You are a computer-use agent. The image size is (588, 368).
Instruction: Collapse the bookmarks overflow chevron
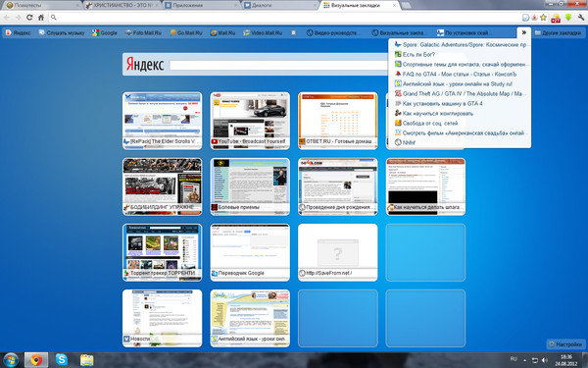tap(524, 32)
